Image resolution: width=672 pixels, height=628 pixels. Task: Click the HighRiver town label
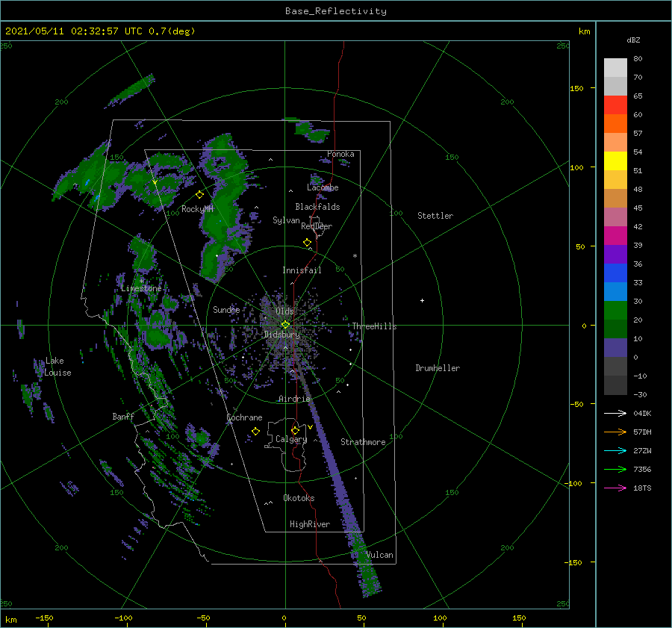click(310, 524)
